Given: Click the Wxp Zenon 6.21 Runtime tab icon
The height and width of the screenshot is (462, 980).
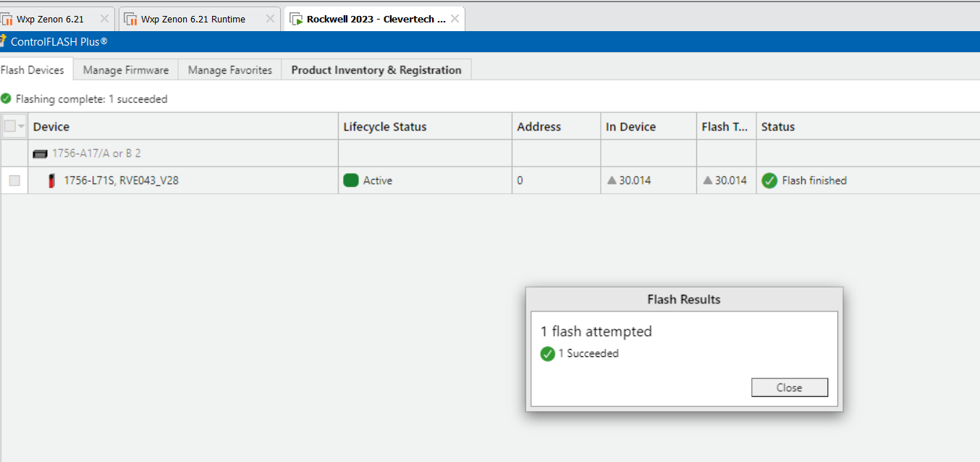Looking at the screenshot, I should [131, 20].
